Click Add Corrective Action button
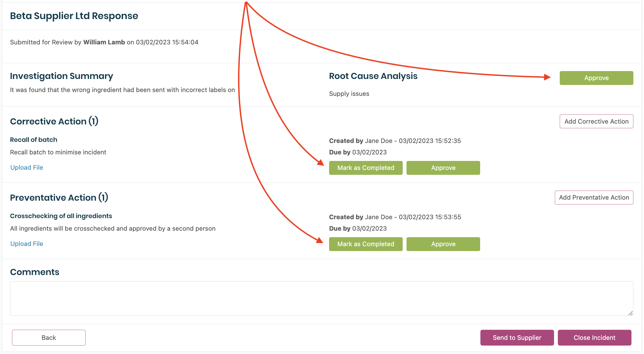Screen dimensions: 644x354 596,121
